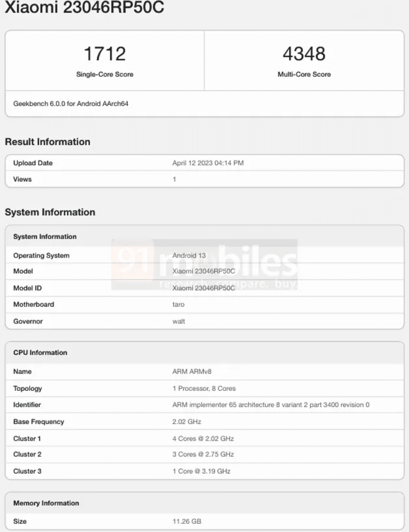Select the 'Android 13' value
Image resolution: width=409 pixels, height=532 pixels.
[189, 255]
